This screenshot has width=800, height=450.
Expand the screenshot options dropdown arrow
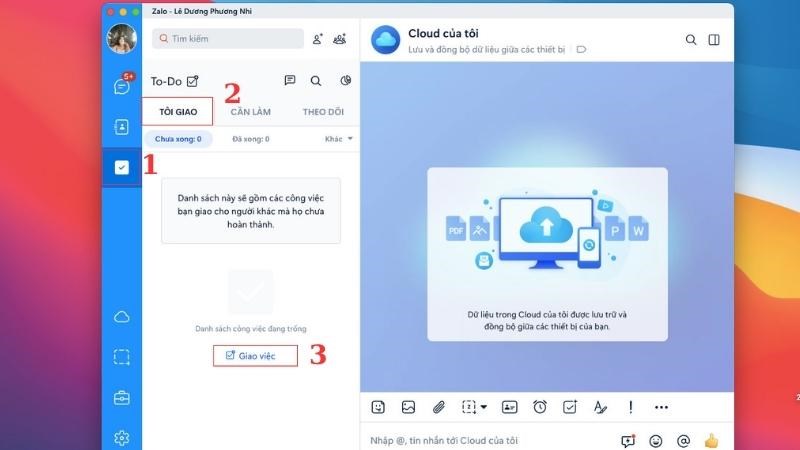click(x=484, y=407)
